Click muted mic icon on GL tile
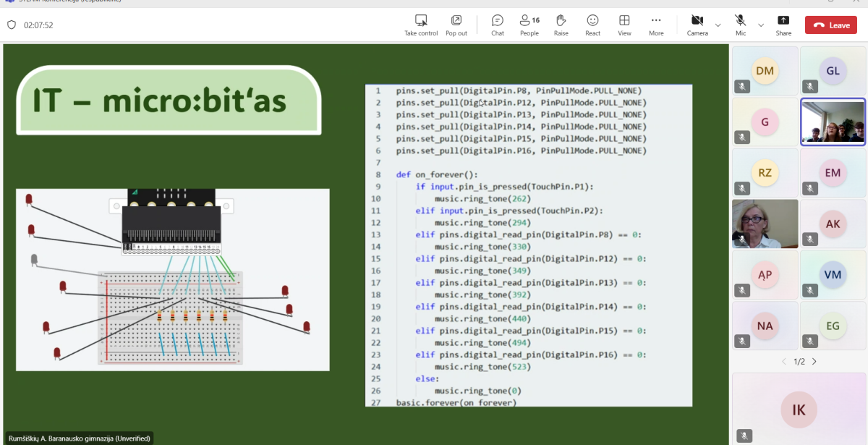 [x=809, y=86]
